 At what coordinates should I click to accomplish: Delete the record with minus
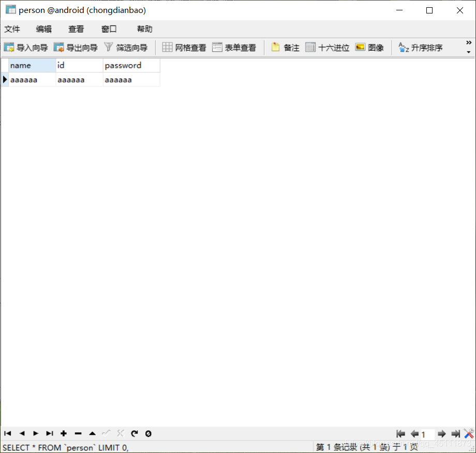[78, 433]
